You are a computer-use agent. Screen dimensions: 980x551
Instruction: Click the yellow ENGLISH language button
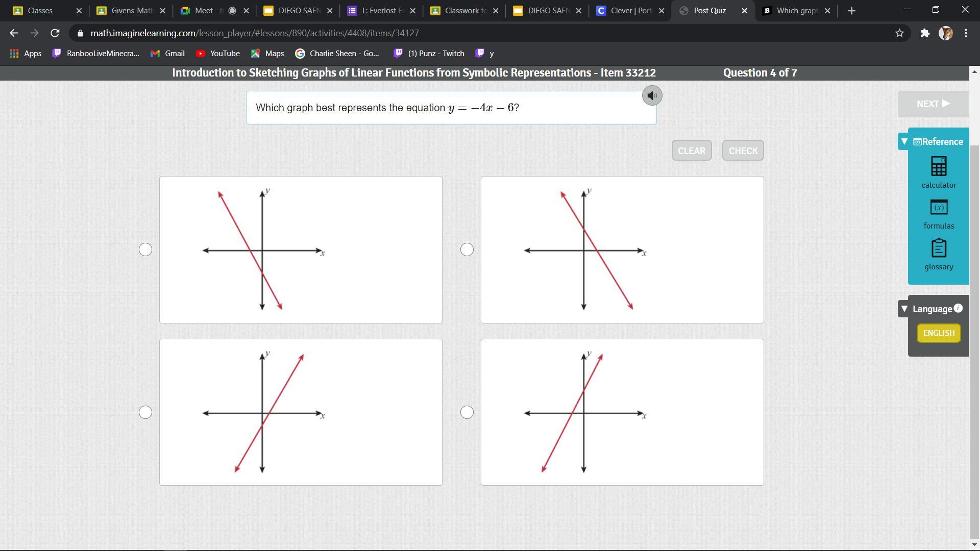(938, 333)
